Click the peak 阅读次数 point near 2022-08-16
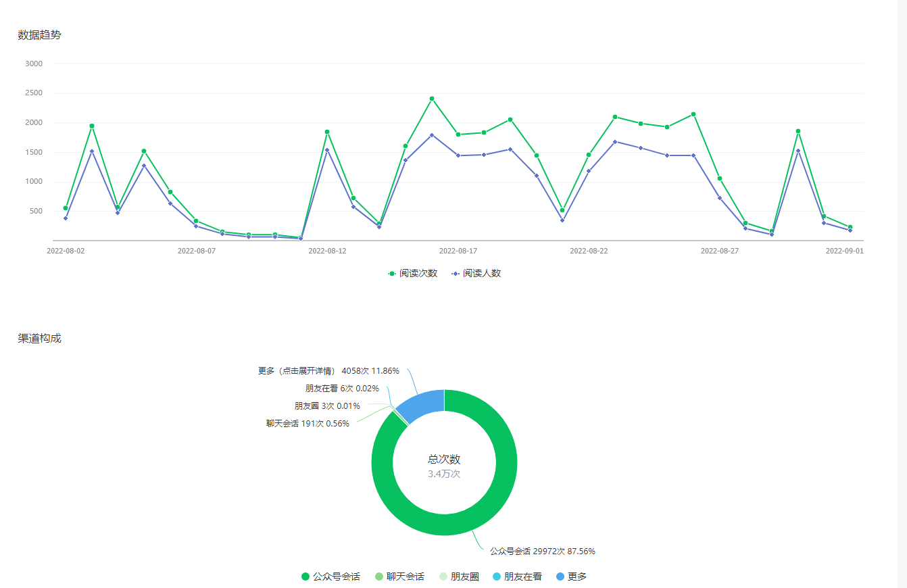Image resolution: width=907 pixels, height=588 pixels. click(432, 99)
